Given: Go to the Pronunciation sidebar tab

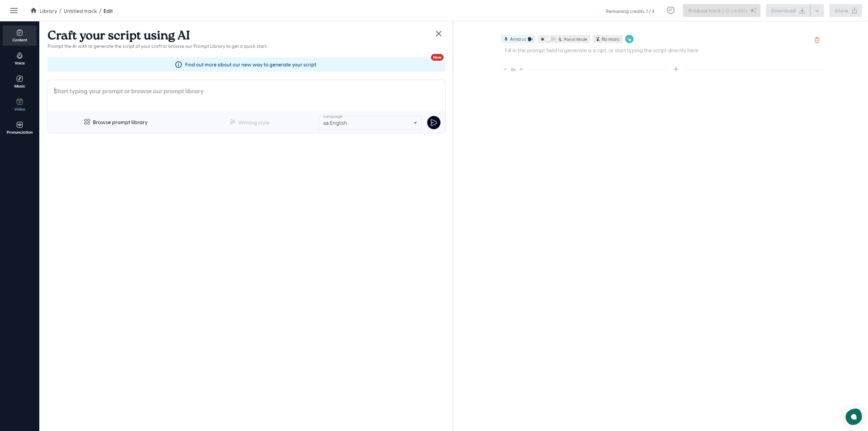Looking at the screenshot, I should tap(20, 128).
